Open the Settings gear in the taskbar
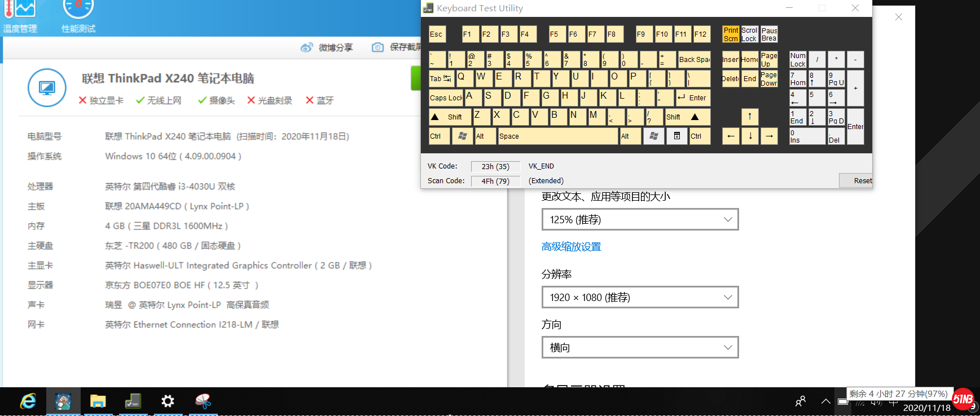The width and height of the screenshot is (980, 416). point(168,401)
